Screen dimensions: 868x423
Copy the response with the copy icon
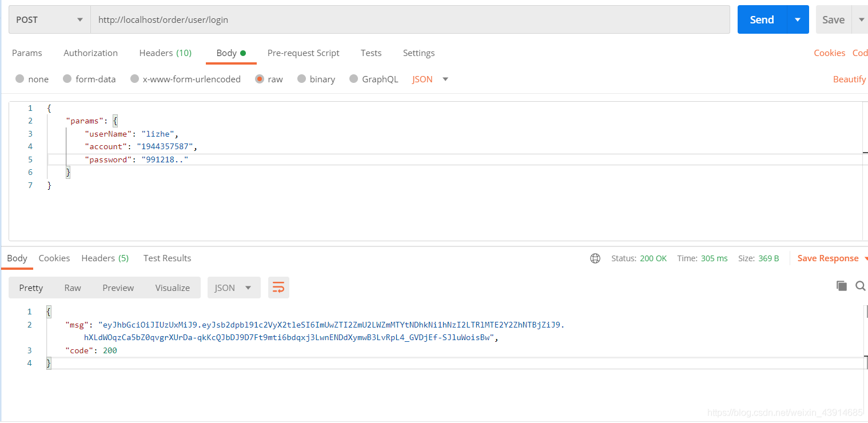point(841,286)
